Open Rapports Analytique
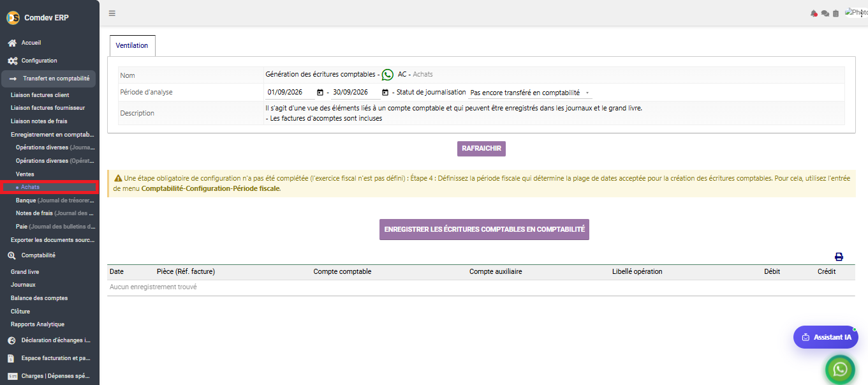Screen dimensions: 868x385 point(37,324)
